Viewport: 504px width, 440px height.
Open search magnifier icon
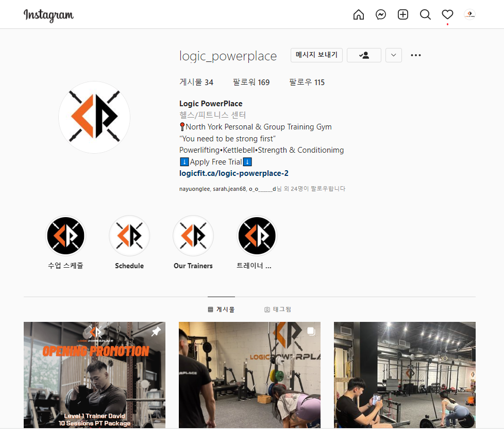(x=425, y=14)
